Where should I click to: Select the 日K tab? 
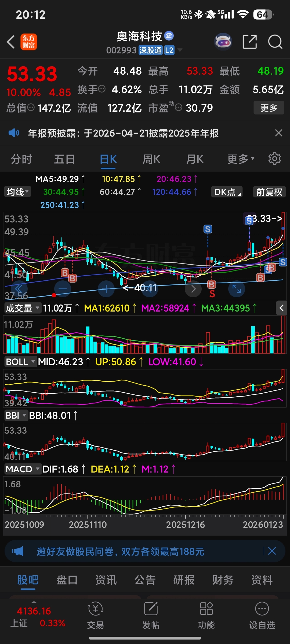108,159
